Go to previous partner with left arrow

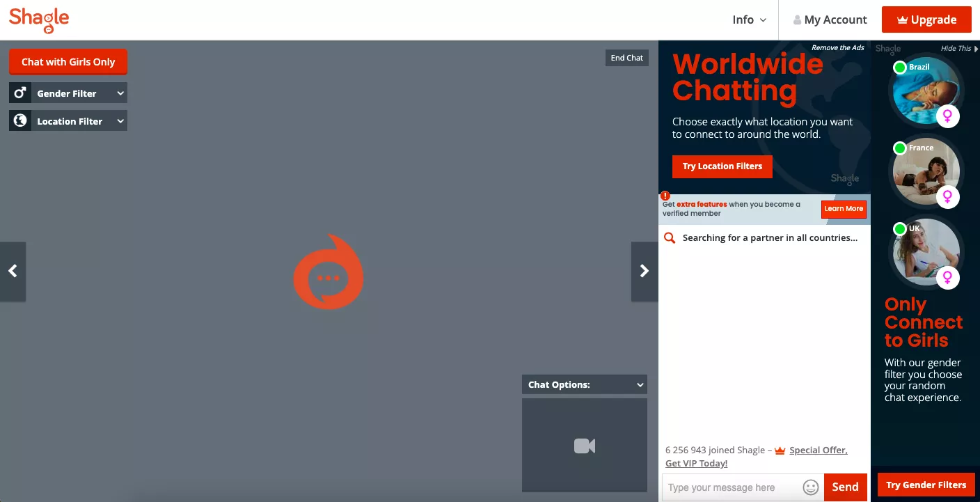[x=13, y=272]
